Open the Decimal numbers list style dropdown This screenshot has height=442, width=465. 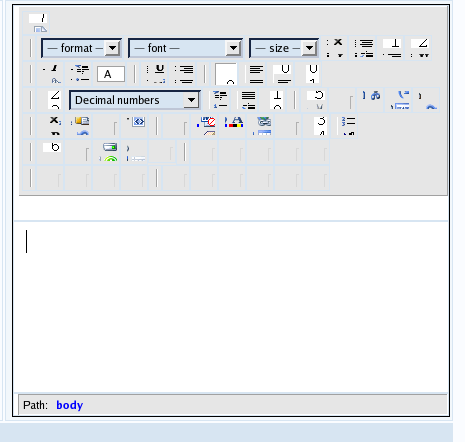[x=135, y=100]
